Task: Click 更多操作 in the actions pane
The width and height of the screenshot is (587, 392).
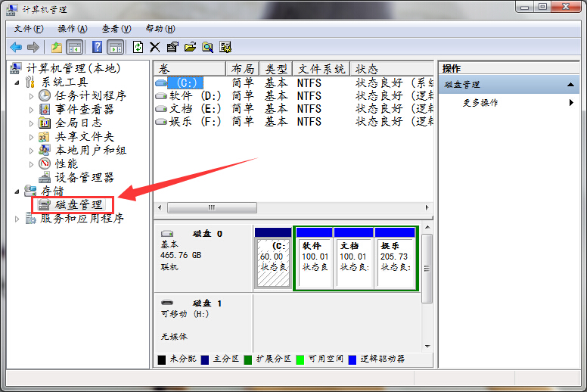Action: [x=480, y=103]
